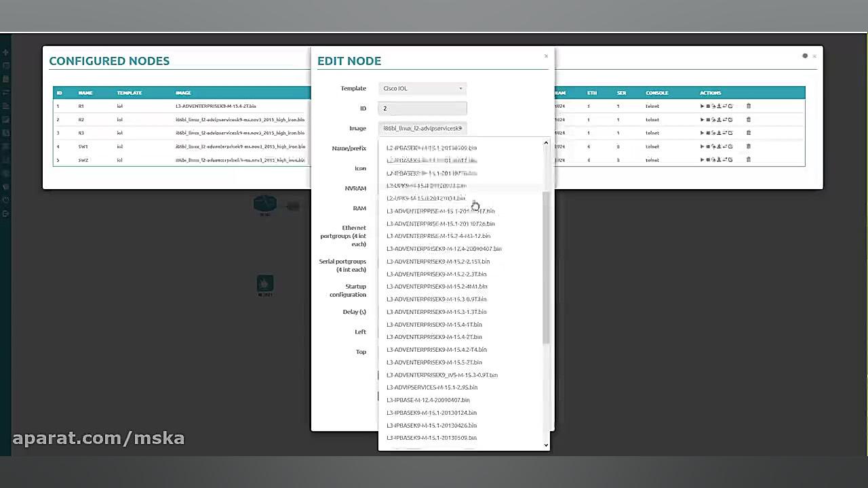Edit node R2 with its edit icon
Viewport: 868px width, 488px height.
point(730,120)
